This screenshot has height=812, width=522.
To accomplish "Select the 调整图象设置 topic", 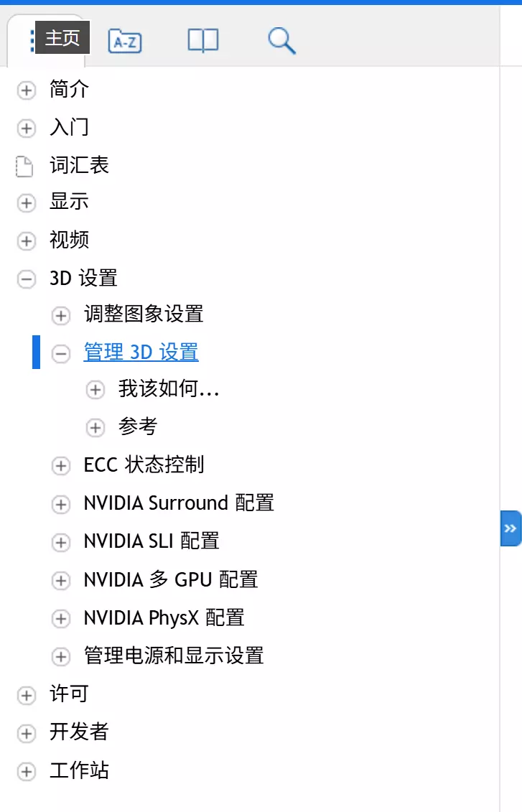I will click(144, 314).
